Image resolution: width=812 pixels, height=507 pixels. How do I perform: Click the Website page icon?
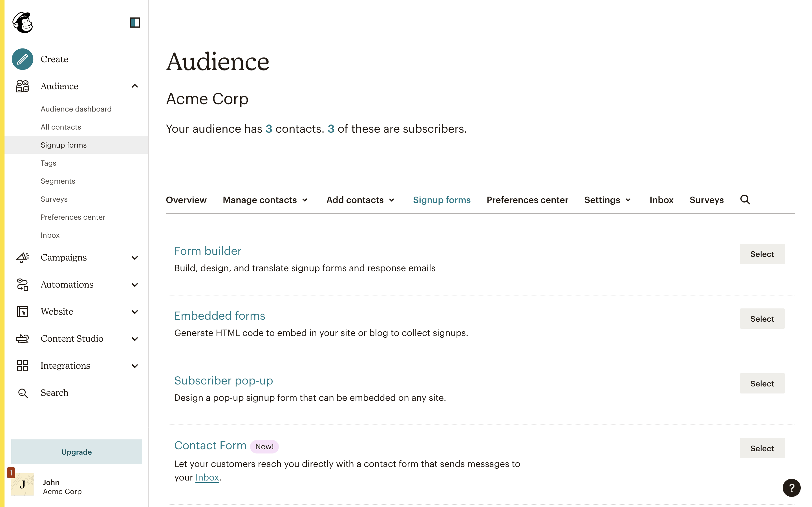23,311
